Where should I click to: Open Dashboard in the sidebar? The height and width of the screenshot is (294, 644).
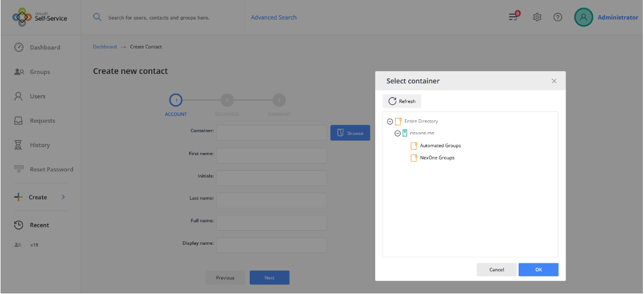click(x=45, y=48)
